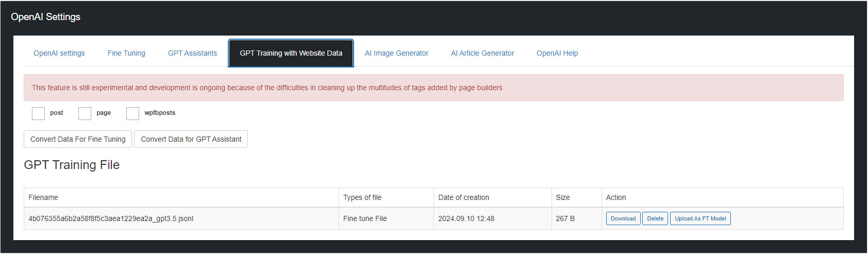The width and height of the screenshot is (868, 254).
Task: Switch to the Fine Tuning tab
Action: click(126, 53)
